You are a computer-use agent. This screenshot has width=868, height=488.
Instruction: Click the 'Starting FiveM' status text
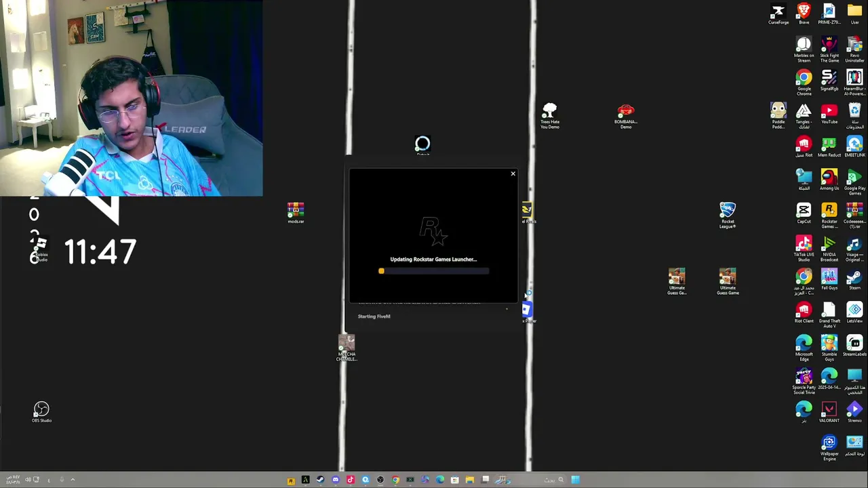374,316
